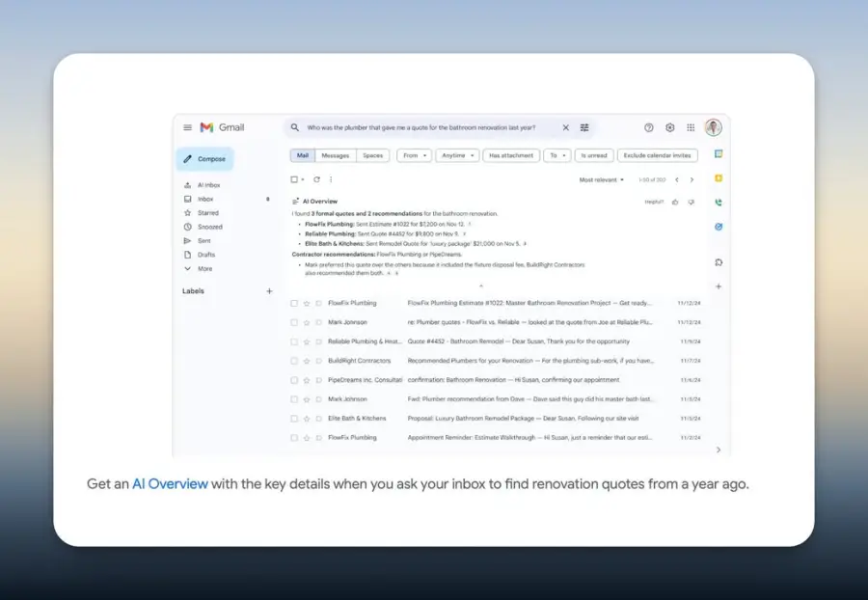Star the FlowFix Plumbing Estimate #1022 email

(x=307, y=303)
